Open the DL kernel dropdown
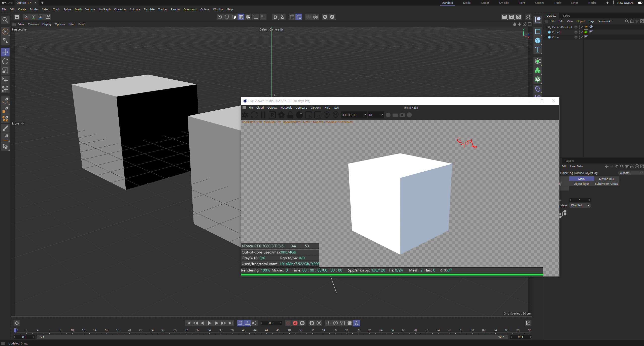This screenshot has width=644, height=346. (376, 115)
